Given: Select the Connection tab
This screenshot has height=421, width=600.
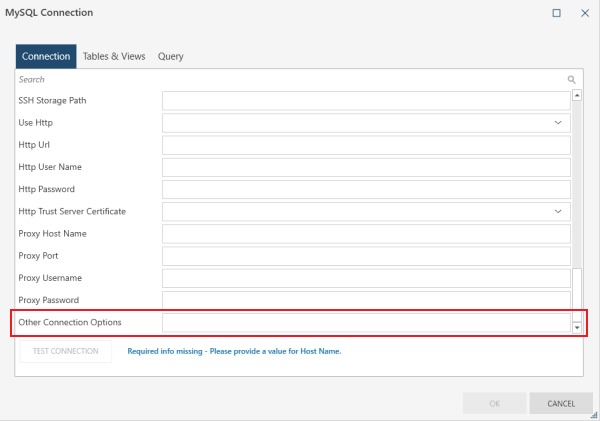Looking at the screenshot, I should click(x=46, y=57).
